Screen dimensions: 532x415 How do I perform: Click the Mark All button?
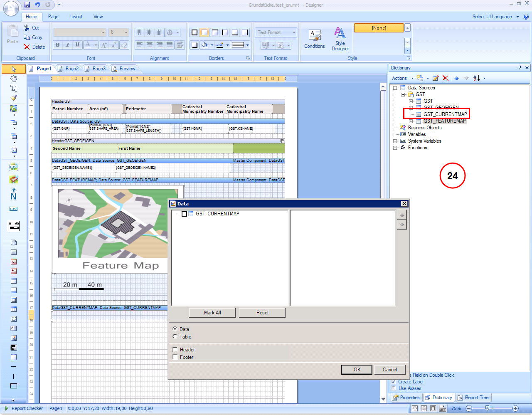point(212,313)
